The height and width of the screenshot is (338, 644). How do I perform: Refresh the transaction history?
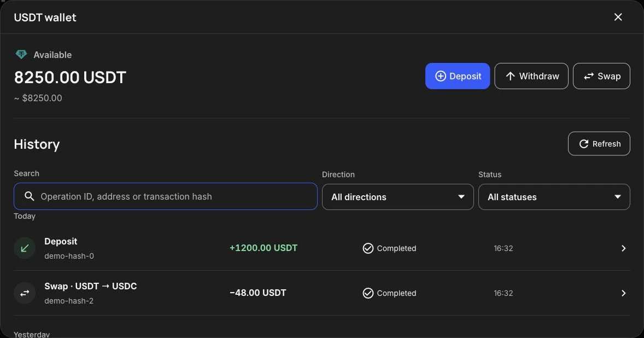tap(599, 144)
